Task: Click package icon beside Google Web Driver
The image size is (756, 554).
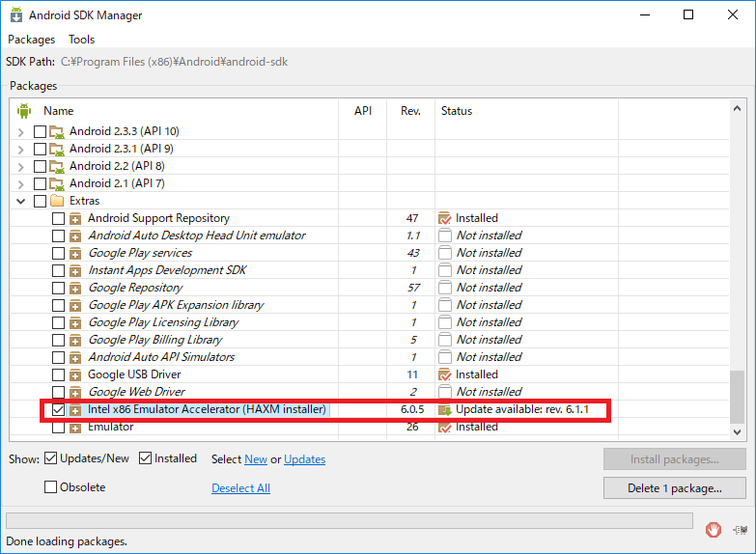Action: pos(75,393)
